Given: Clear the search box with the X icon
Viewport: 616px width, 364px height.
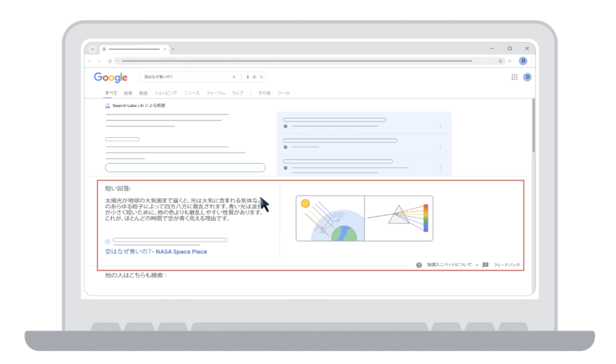Looking at the screenshot, I should (234, 77).
